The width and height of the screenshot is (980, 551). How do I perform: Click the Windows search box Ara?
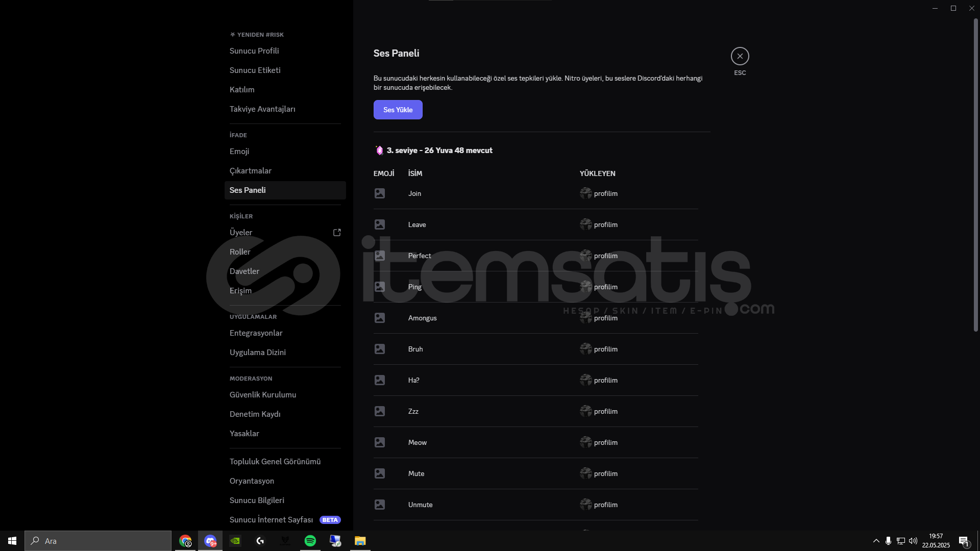pos(98,541)
